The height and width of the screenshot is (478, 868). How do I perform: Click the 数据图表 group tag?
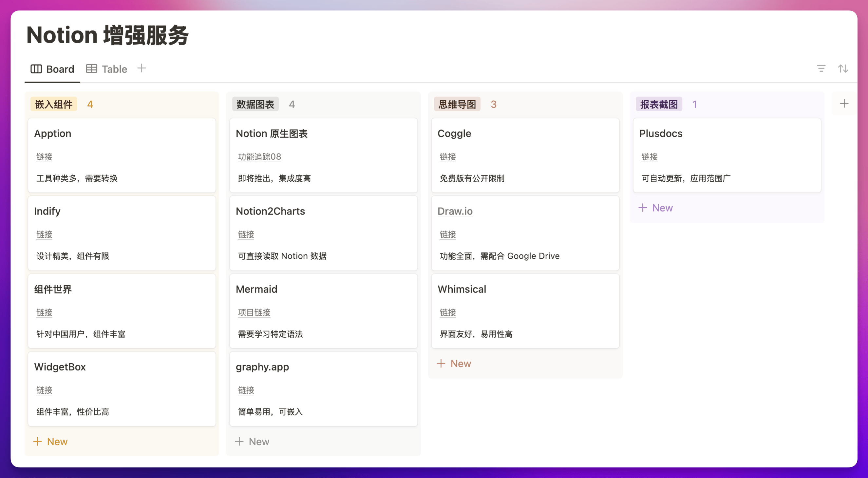[x=255, y=104]
